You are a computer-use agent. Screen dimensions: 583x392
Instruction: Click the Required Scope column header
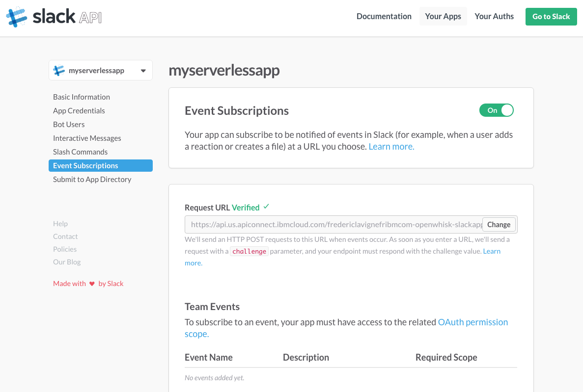[446, 358]
